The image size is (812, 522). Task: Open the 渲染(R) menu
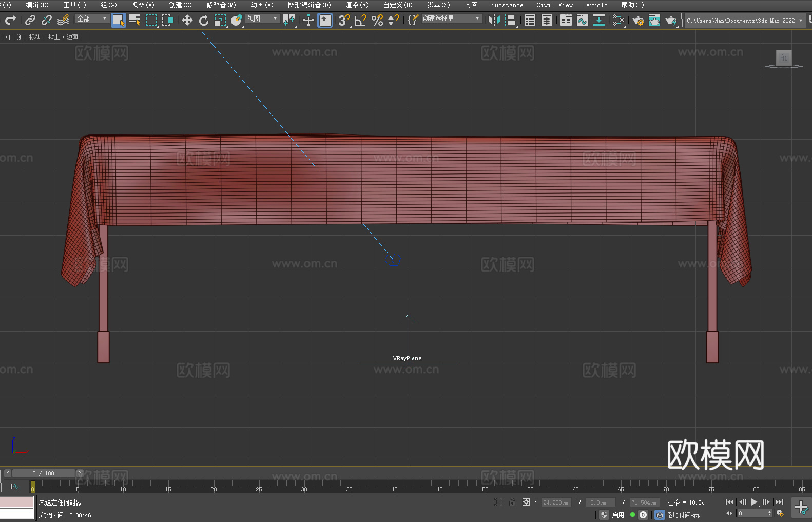357,5
